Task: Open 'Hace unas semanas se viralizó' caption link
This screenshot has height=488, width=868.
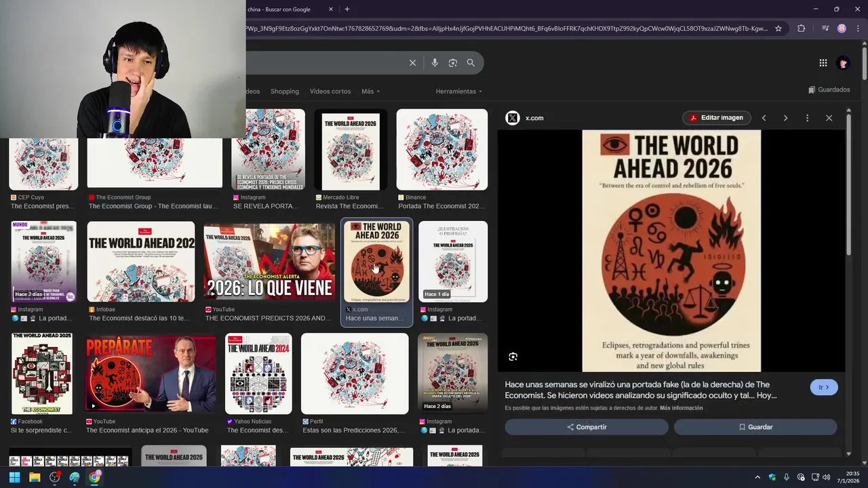Action: tap(641, 390)
